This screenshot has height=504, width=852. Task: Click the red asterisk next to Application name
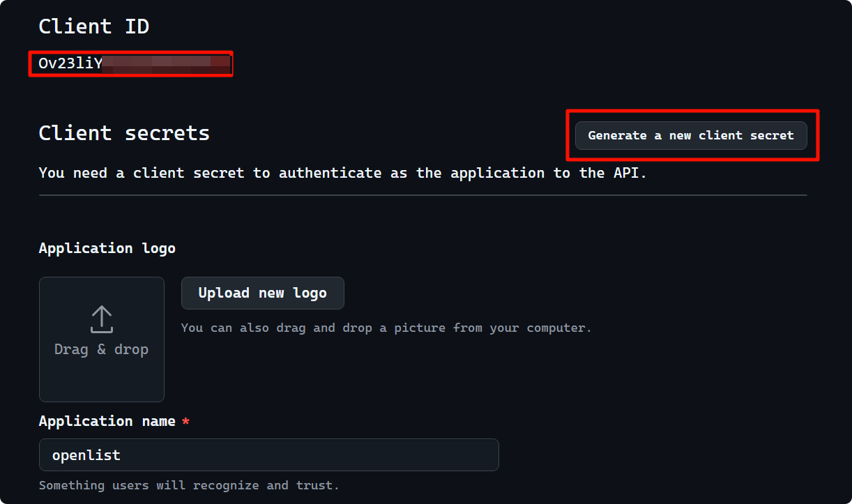pyautogui.click(x=185, y=420)
